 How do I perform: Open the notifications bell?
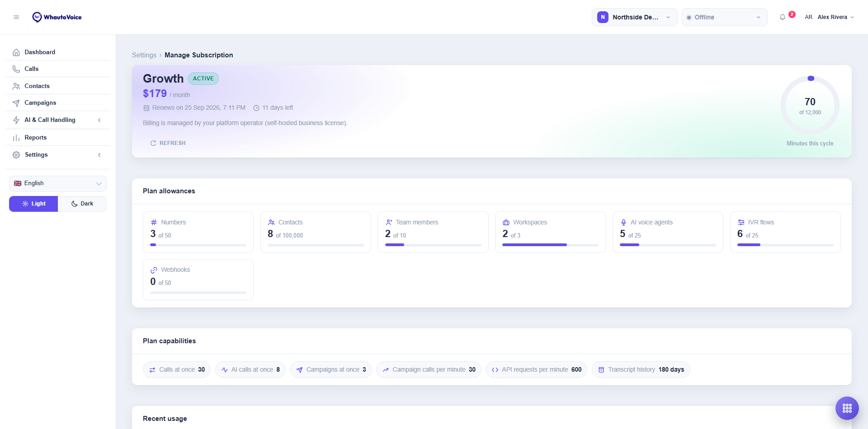coord(783,17)
